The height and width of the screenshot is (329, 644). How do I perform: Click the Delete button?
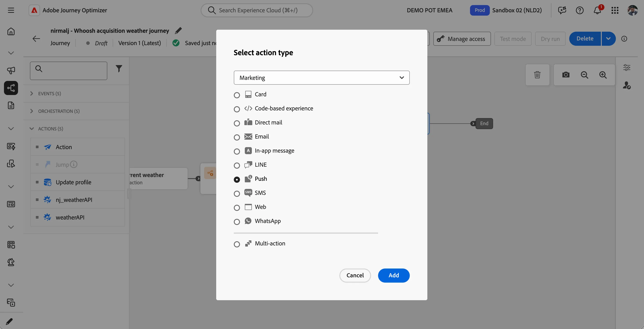click(x=585, y=39)
